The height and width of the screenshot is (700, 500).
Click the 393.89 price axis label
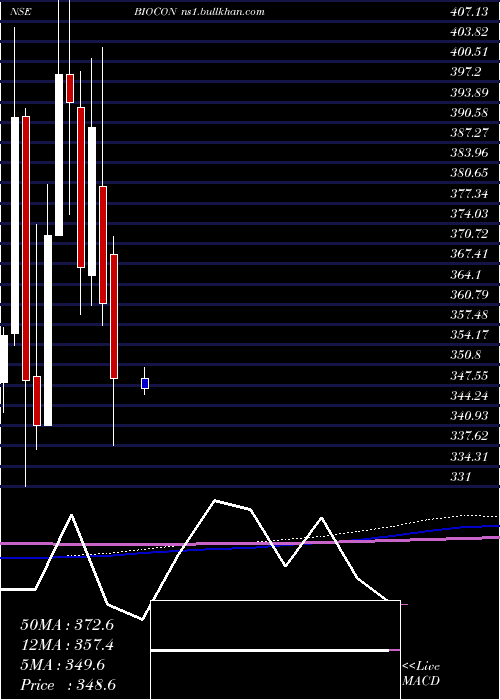click(x=469, y=92)
